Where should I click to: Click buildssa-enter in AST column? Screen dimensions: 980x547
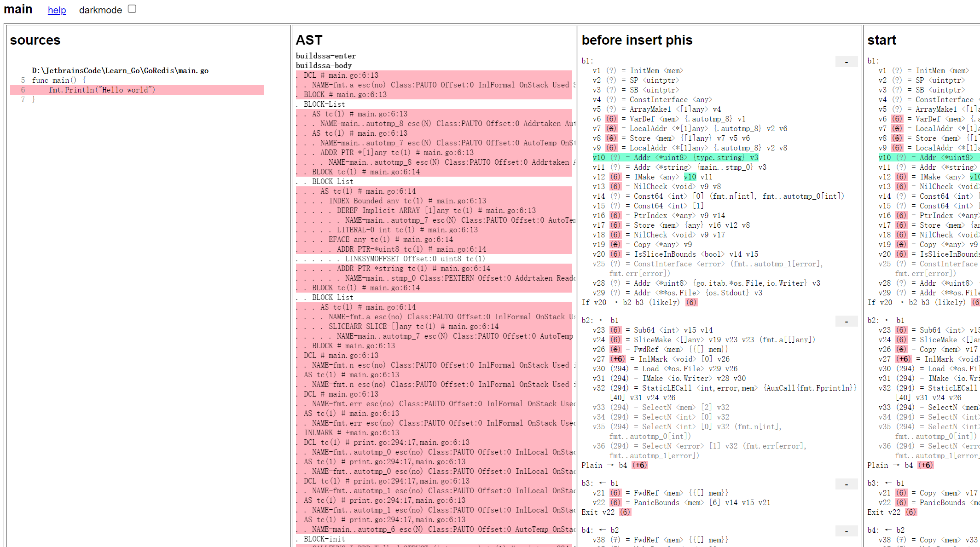click(325, 56)
